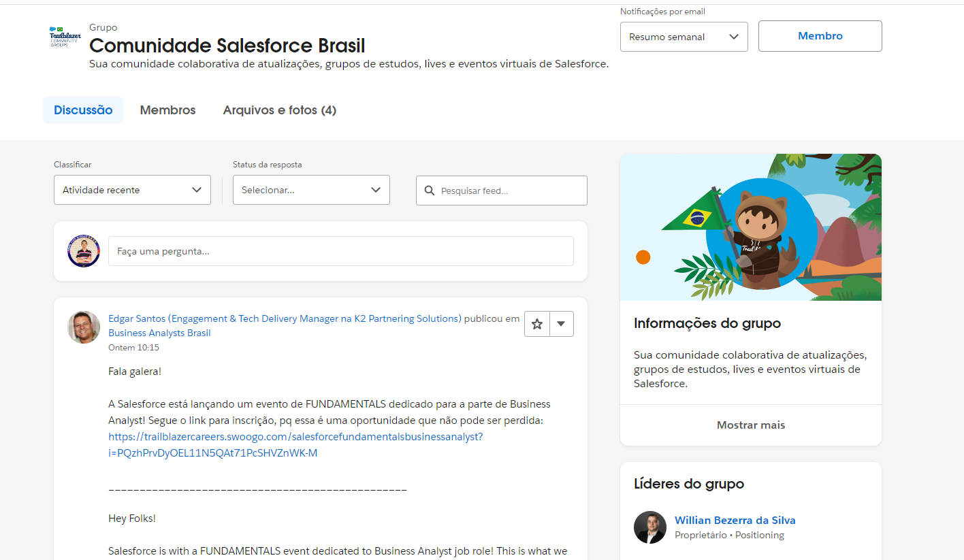Click your profile avatar next to the question field
This screenshot has height=560, width=964.
click(83, 251)
